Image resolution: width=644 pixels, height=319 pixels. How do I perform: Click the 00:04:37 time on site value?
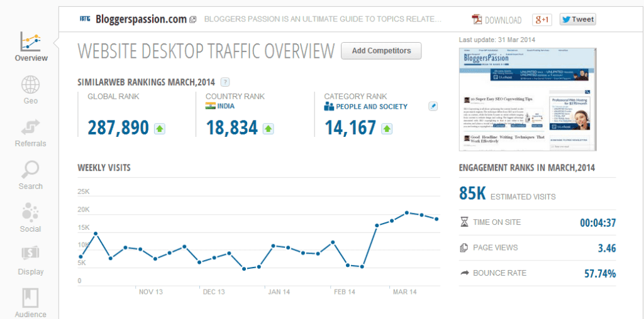[x=598, y=223]
